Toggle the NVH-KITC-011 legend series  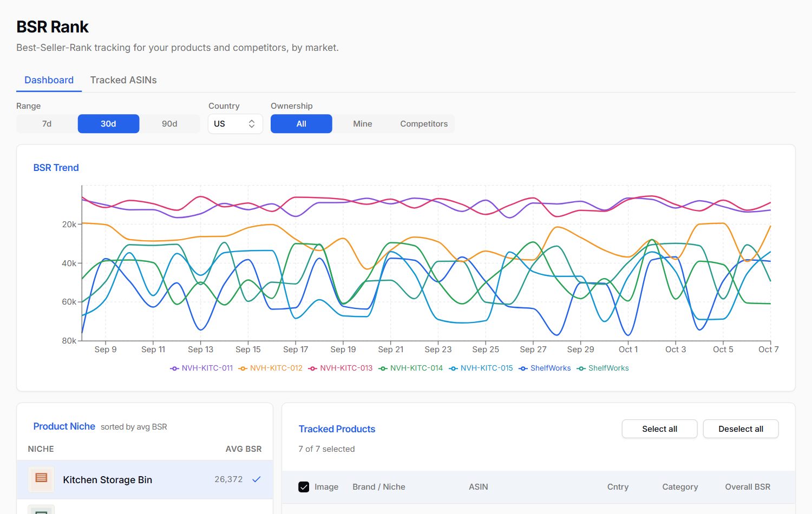201,368
